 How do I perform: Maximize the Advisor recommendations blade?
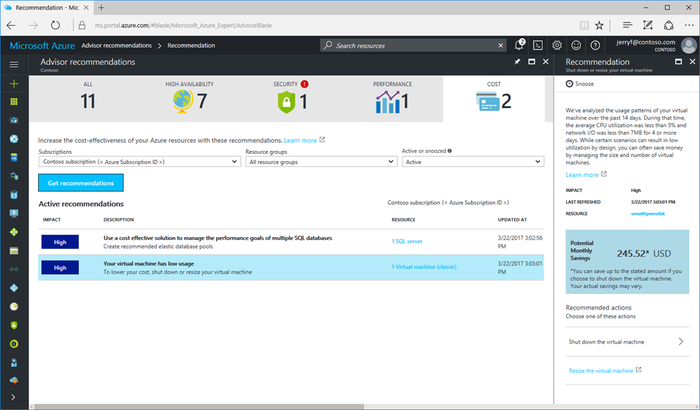pyautogui.click(x=530, y=62)
